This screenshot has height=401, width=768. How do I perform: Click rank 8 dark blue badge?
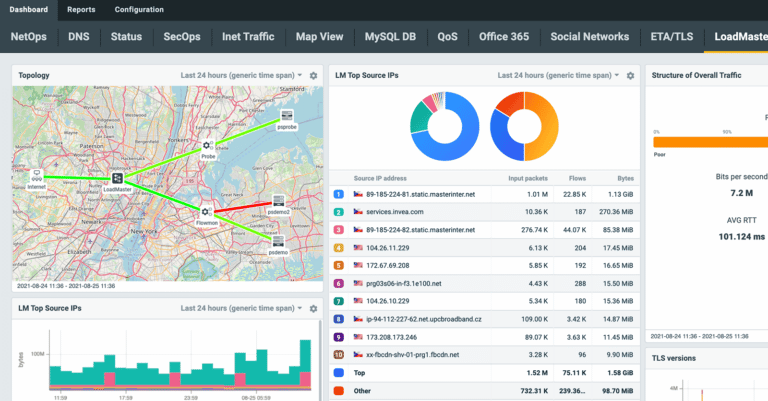click(x=338, y=319)
